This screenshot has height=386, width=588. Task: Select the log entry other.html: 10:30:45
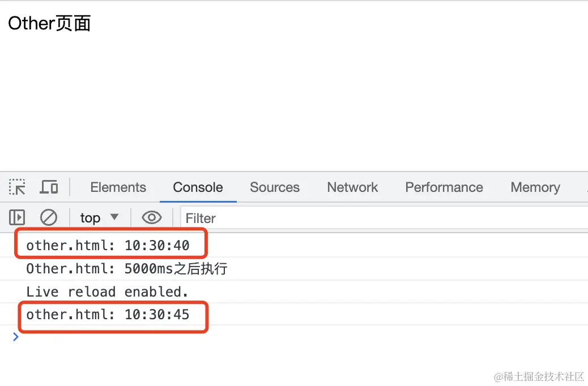[x=108, y=315]
